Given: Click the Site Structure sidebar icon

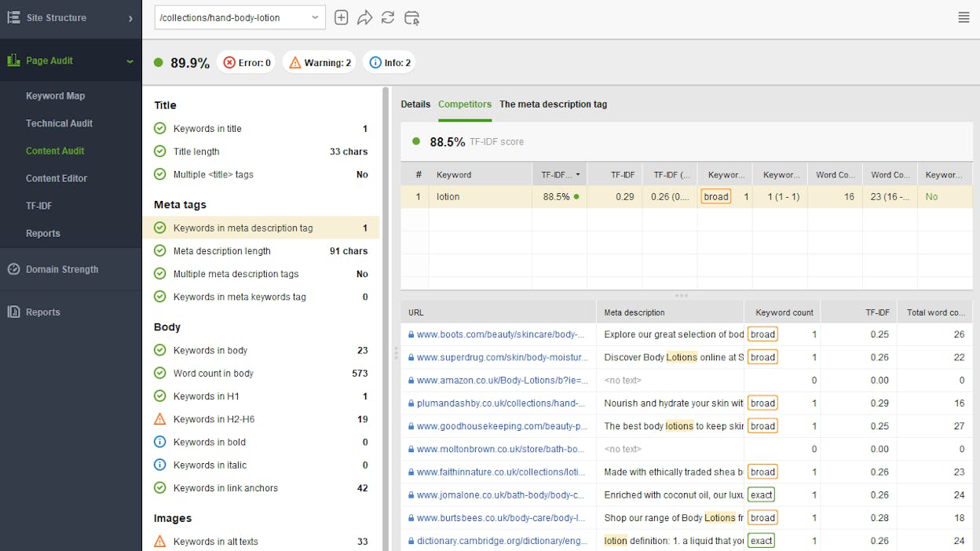Looking at the screenshot, I should tap(13, 17).
